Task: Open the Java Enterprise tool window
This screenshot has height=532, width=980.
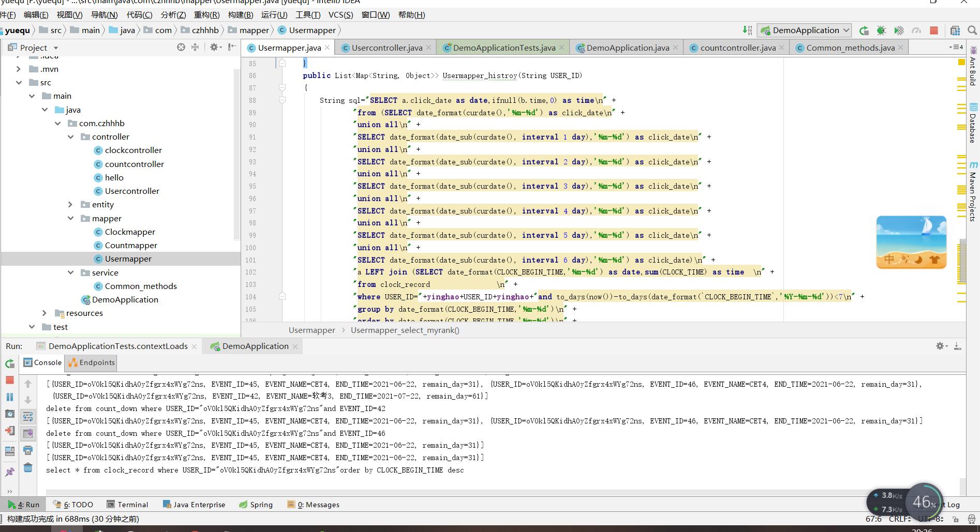Action: coord(194,505)
